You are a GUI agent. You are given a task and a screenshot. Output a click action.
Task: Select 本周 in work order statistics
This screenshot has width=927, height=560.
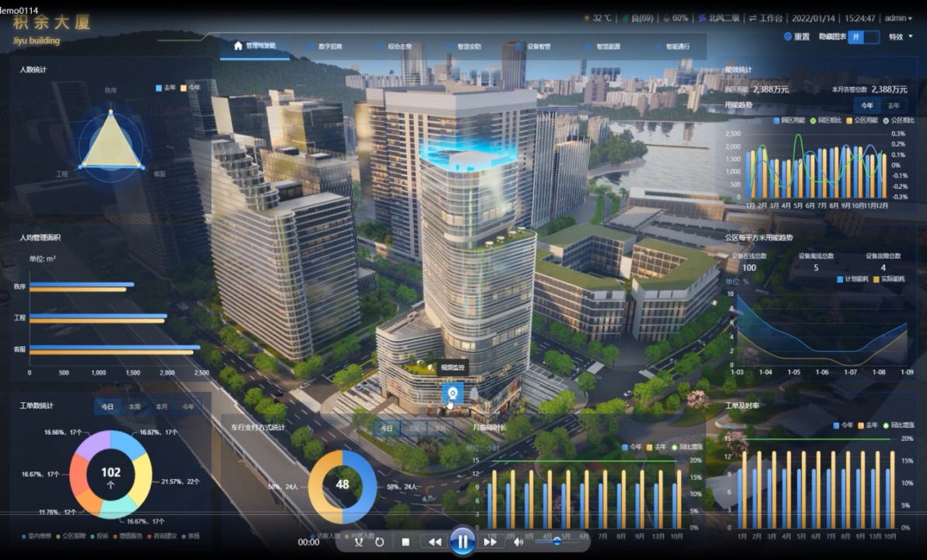(134, 407)
